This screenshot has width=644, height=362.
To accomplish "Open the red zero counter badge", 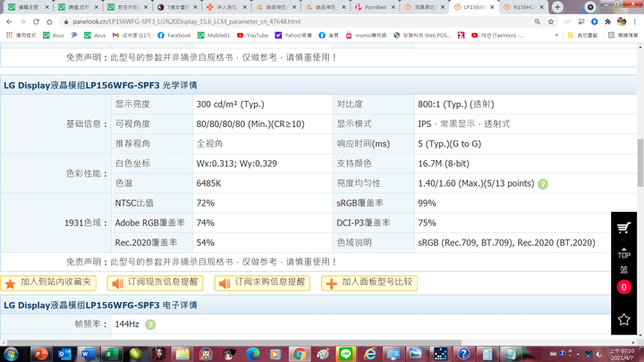I will (623, 287).
